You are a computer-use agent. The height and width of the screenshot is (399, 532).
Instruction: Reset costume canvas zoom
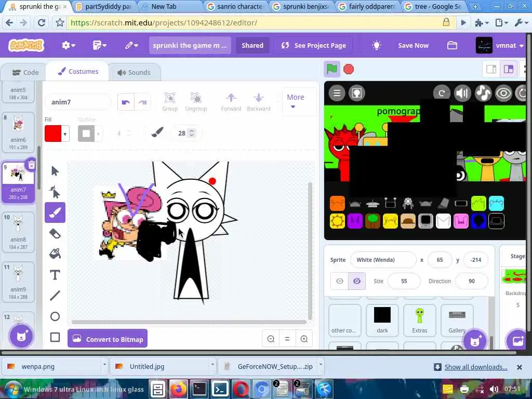287,339
